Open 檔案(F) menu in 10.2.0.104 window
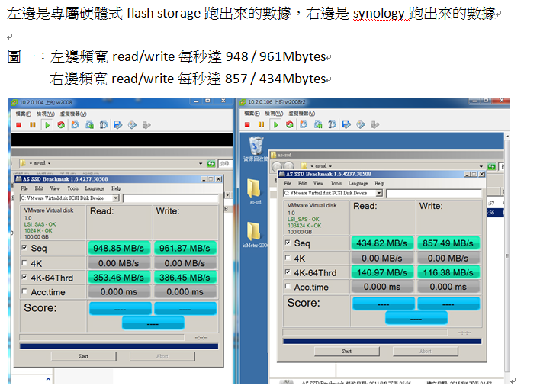540x392 pixels. coord(23,114)
